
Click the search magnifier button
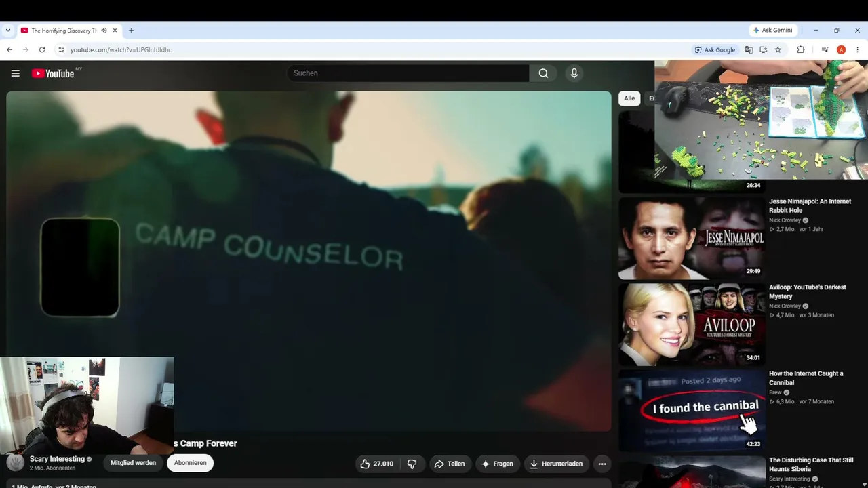(543, 73)
